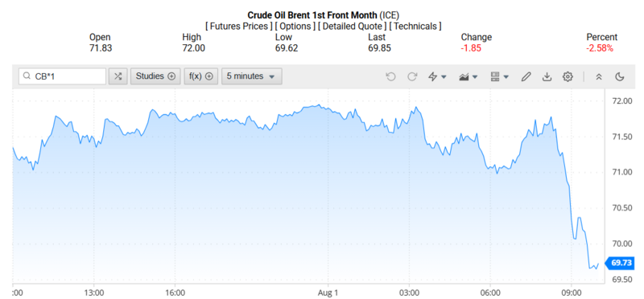644x299 pixels.
Task: Open the lightning bolt events menu
Action: [x=437, y=76]
